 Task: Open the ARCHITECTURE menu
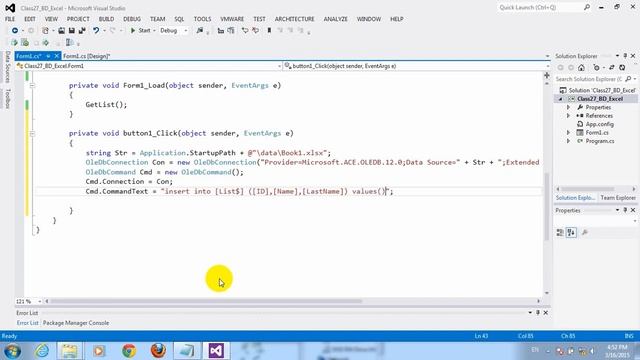294,19
